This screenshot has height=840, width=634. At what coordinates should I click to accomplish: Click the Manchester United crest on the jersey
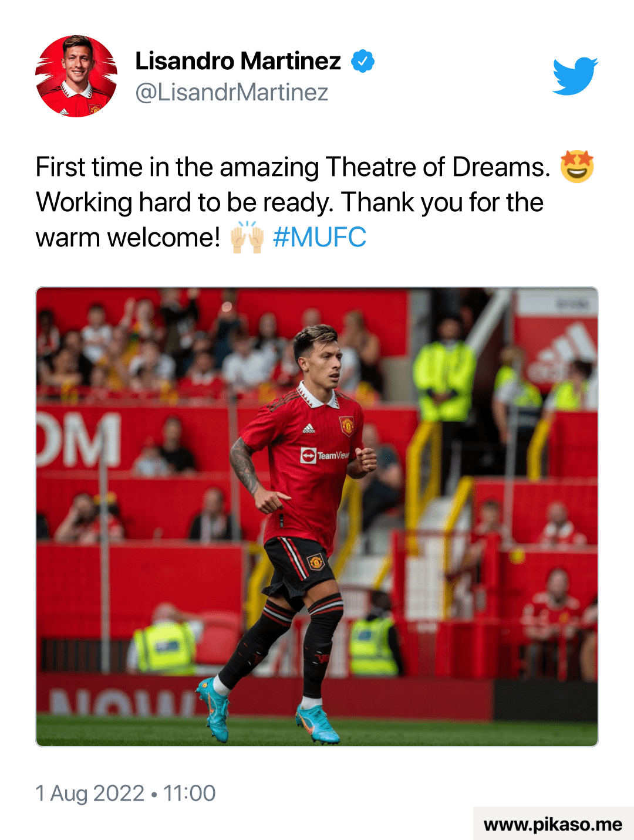[x=346, y=425]
